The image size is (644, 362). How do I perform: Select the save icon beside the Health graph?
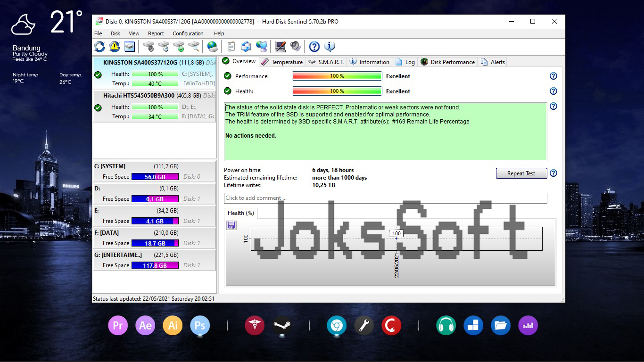(231, 225)
